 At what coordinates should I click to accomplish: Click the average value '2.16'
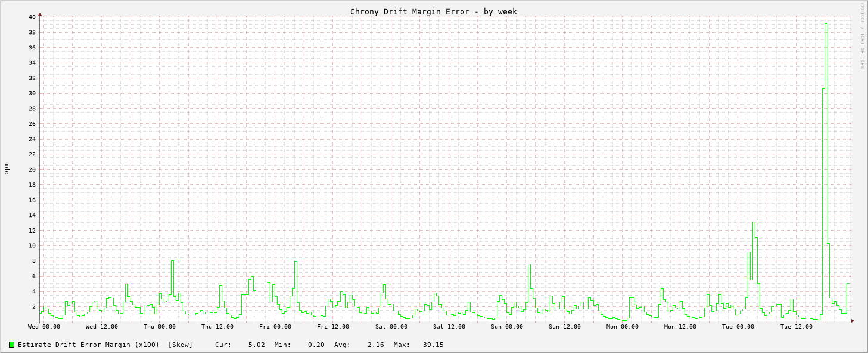[375, 345]
